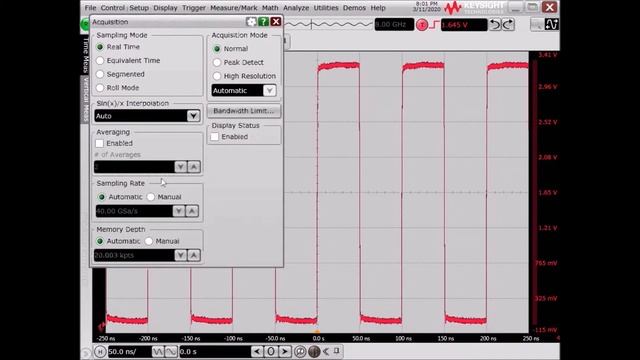Click the collapse chevron in bottom bar
The image size is (640, 360).
coord(326,351)
